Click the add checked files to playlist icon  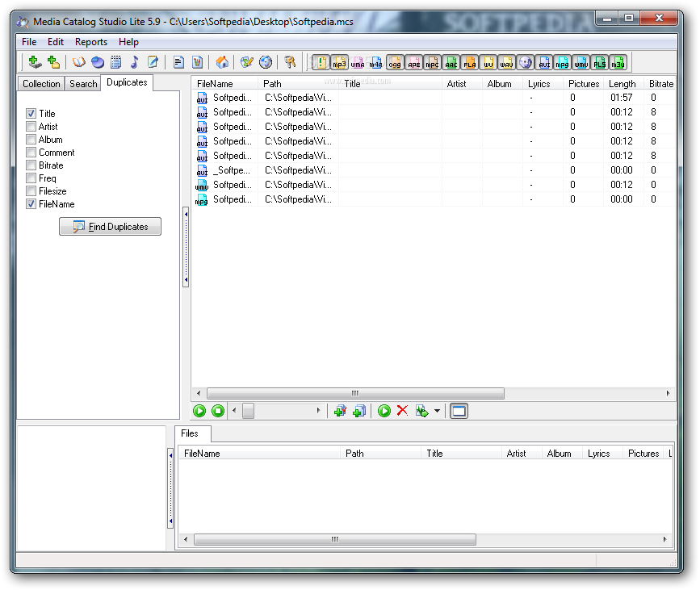tap(340, 411)
